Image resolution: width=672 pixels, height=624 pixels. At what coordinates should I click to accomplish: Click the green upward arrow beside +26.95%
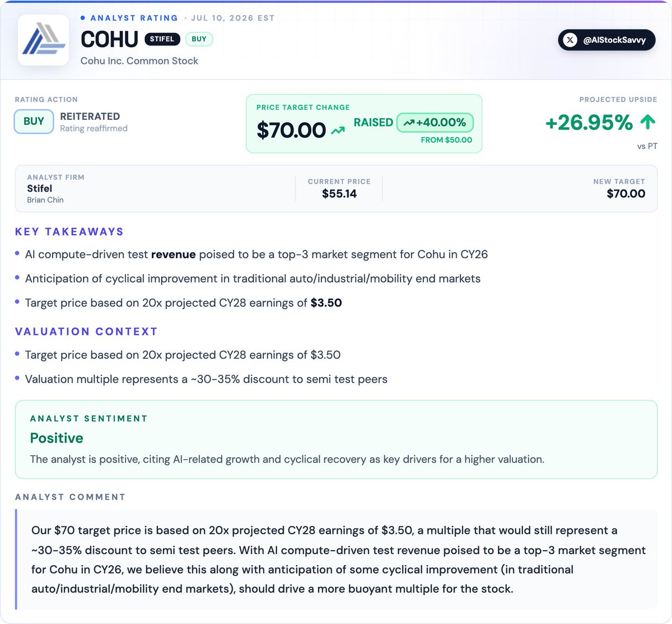[x=648, y=122]
